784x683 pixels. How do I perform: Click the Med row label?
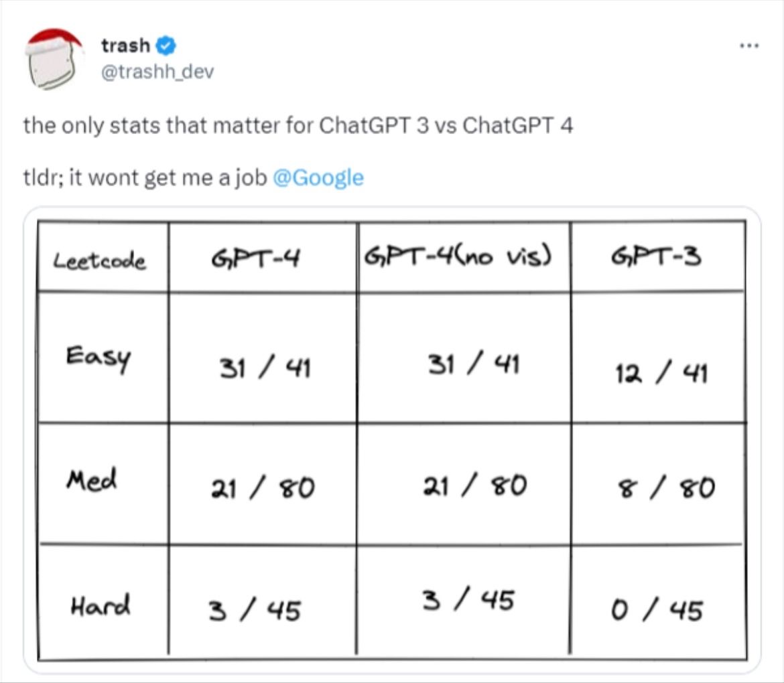point(92,479)
